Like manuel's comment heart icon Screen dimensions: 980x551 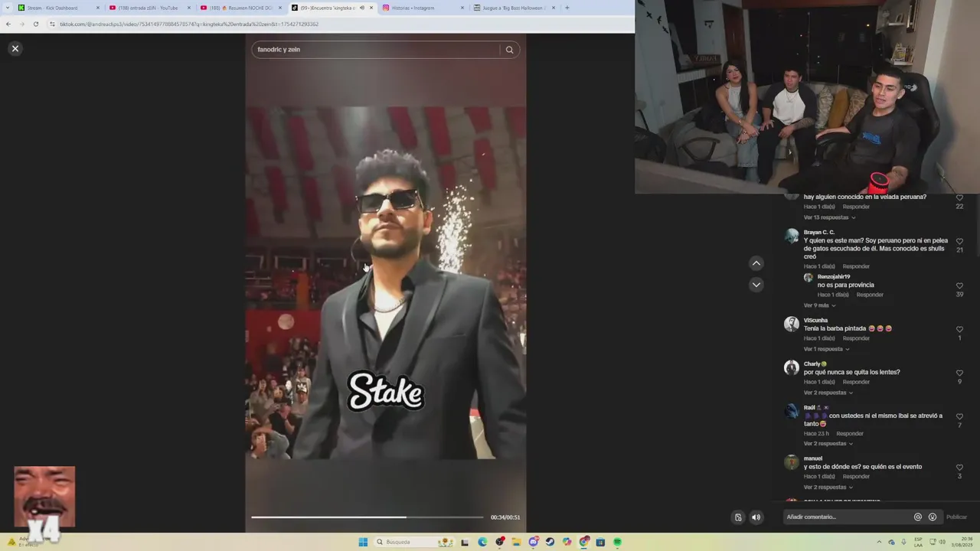coord(959,468)
